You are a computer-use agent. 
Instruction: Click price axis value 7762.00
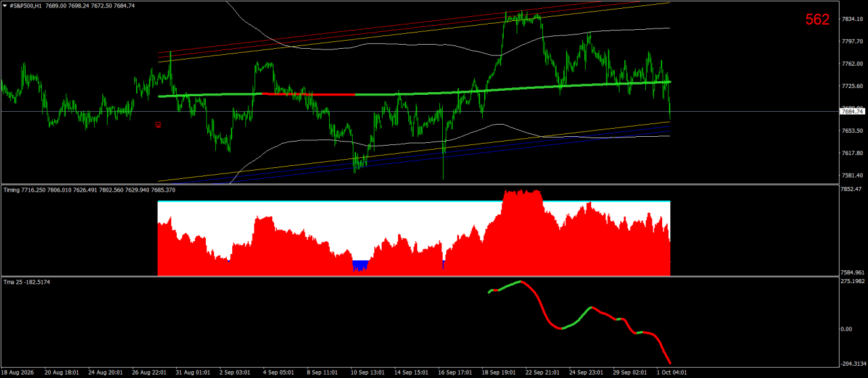pos(852,64)
